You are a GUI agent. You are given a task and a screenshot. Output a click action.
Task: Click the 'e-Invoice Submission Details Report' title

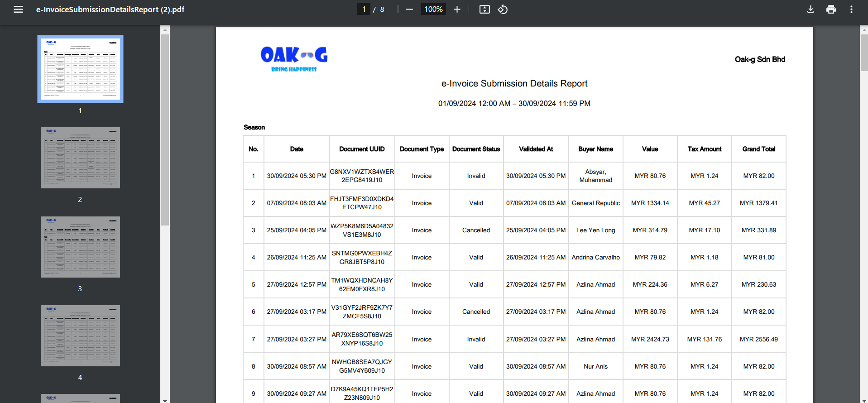[x=514, y=84]
